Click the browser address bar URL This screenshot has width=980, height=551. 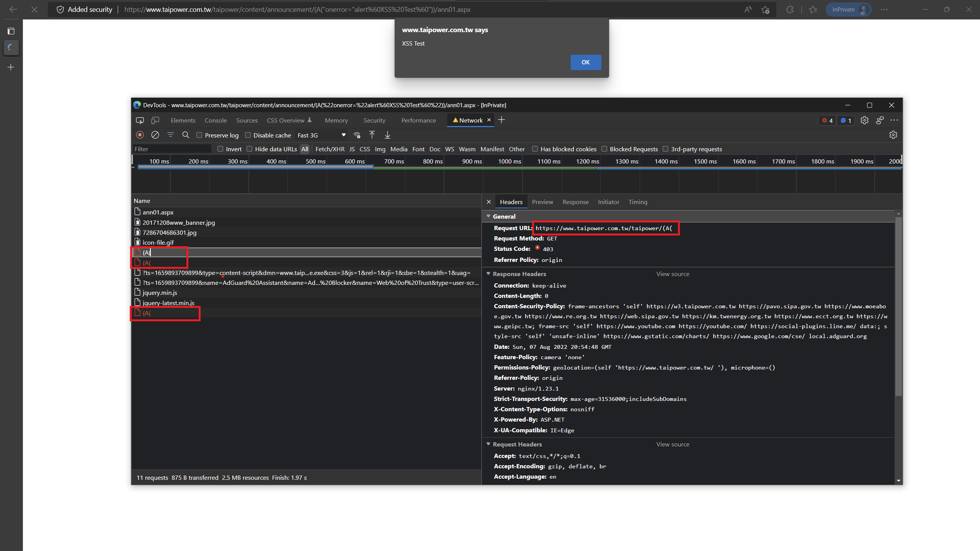pyautogui.click(x=297, y=10)
